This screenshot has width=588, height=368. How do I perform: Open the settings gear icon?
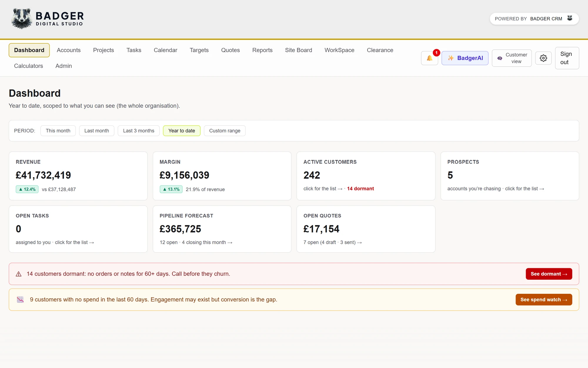pyautogui.click(x=543, y=58)
